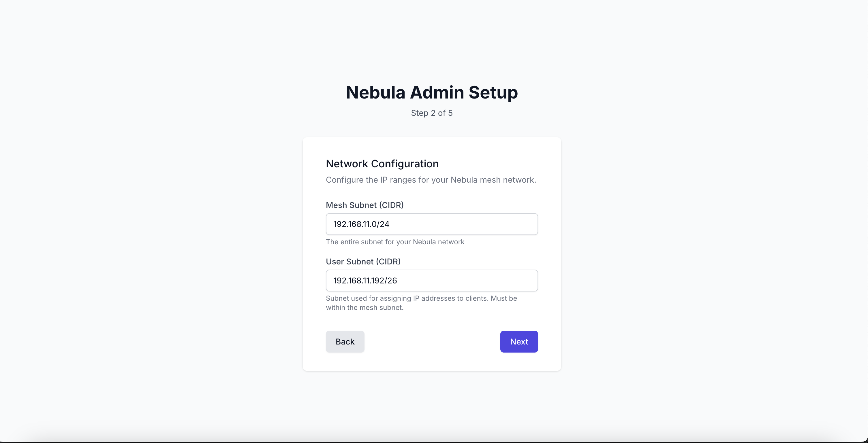Screen dimensions: 868x443
Task: Click the empty right portion of Mesh Subnet field
Action: pos(489,224)
